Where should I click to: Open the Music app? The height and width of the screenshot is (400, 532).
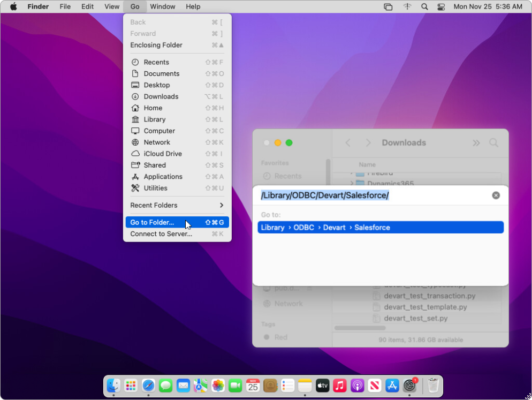click(x=340, y=386)
